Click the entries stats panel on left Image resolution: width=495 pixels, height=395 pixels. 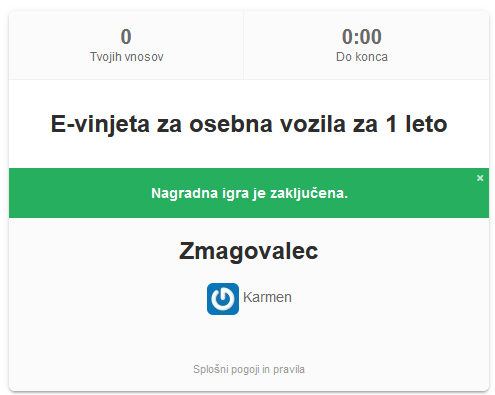point(126,45)
